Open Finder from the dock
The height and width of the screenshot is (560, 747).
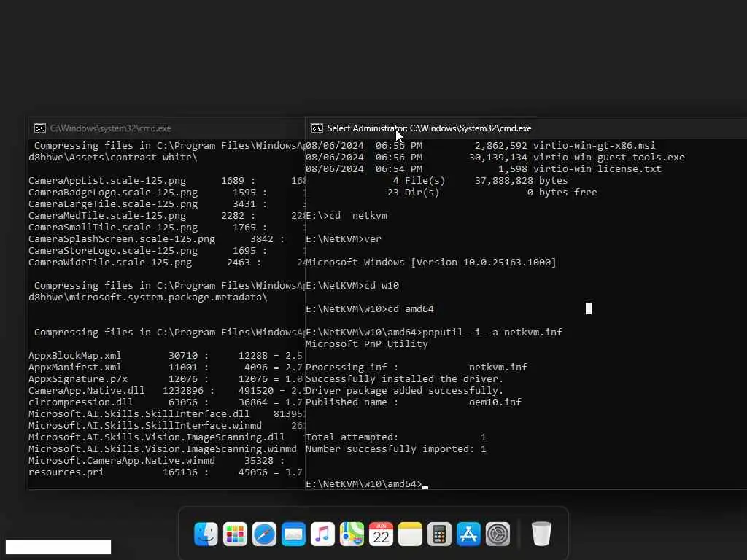point(206,534)
